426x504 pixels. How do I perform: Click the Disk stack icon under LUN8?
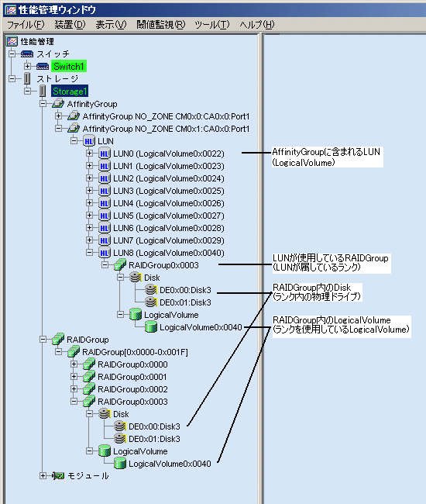(136, 277)
